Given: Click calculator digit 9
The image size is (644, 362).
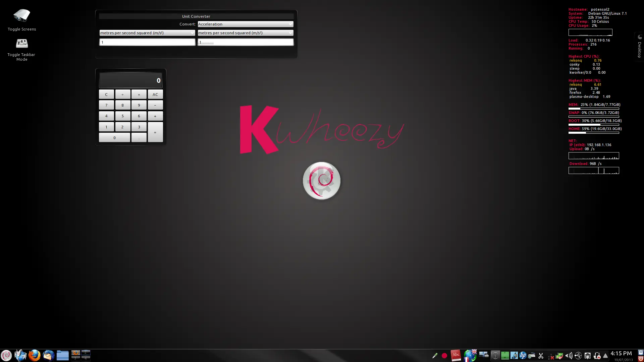Looking at the screenshot, I should point(139,105).
